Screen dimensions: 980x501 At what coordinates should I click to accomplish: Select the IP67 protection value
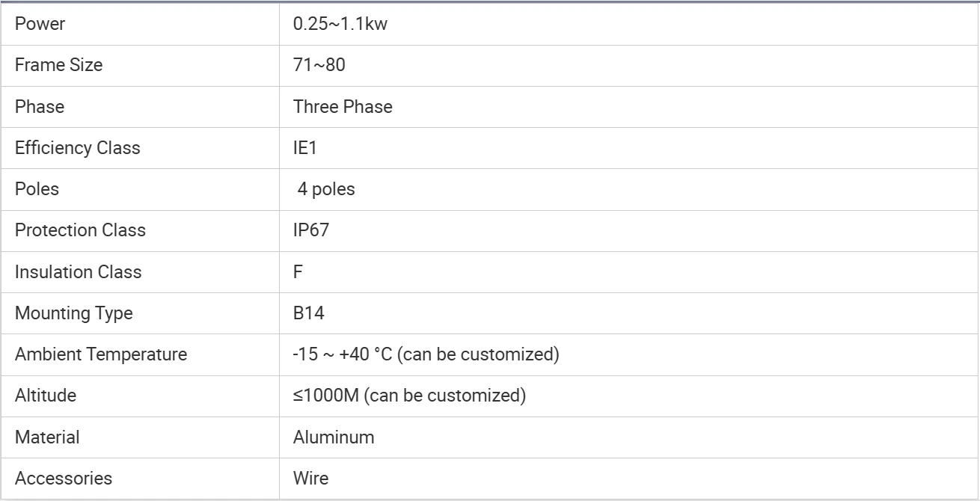[x=311, y=230]
